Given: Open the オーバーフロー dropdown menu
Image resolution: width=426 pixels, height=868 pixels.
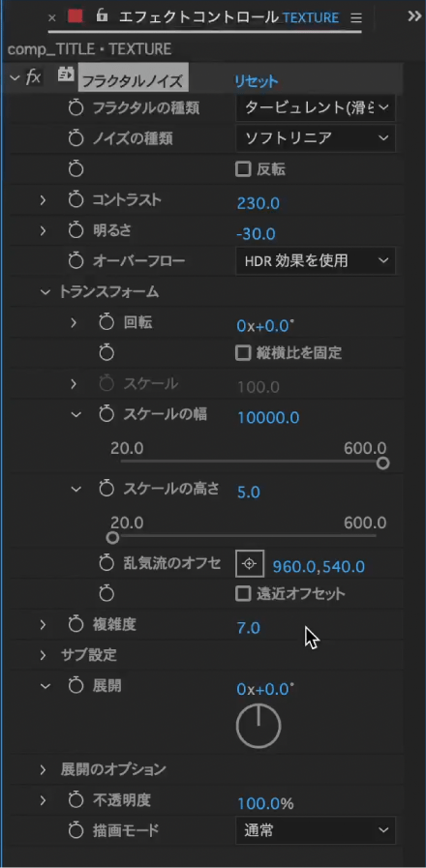Looking at the screenshot, I should click(x=316, y=260).
